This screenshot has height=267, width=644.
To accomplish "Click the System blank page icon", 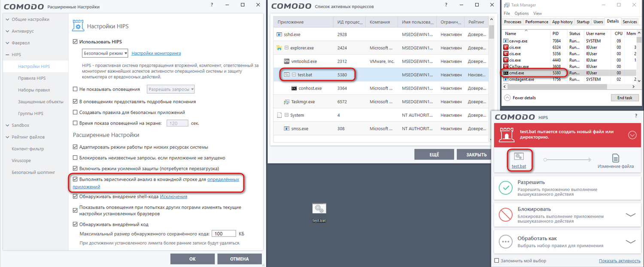I will pos(279,115).
